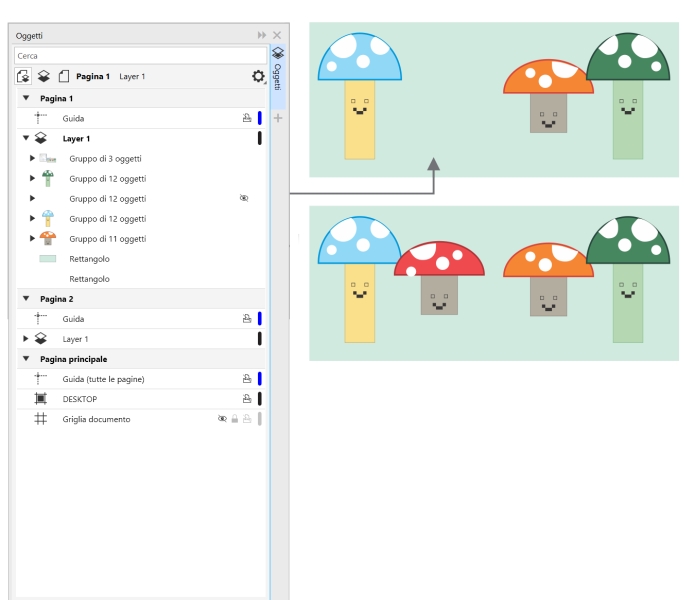This screenshot has width=695, height=600.
Task: Show the hidden Gruppo di 12 oggetti
Action: pos(243,198)
